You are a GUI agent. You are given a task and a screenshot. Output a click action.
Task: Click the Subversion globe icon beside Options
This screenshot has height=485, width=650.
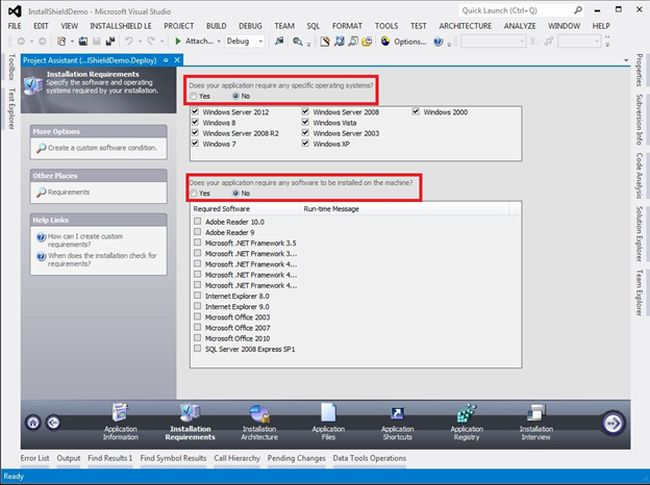coord(385,41)
